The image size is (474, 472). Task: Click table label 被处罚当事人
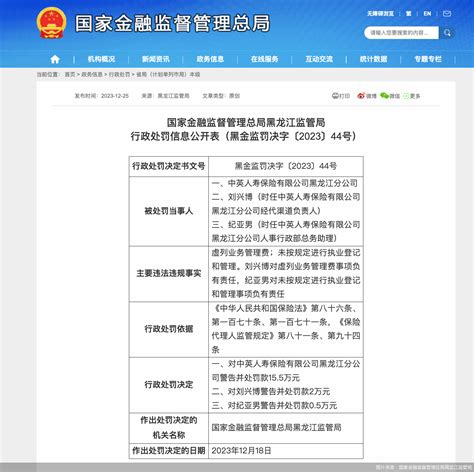click(x=169, y=211)
